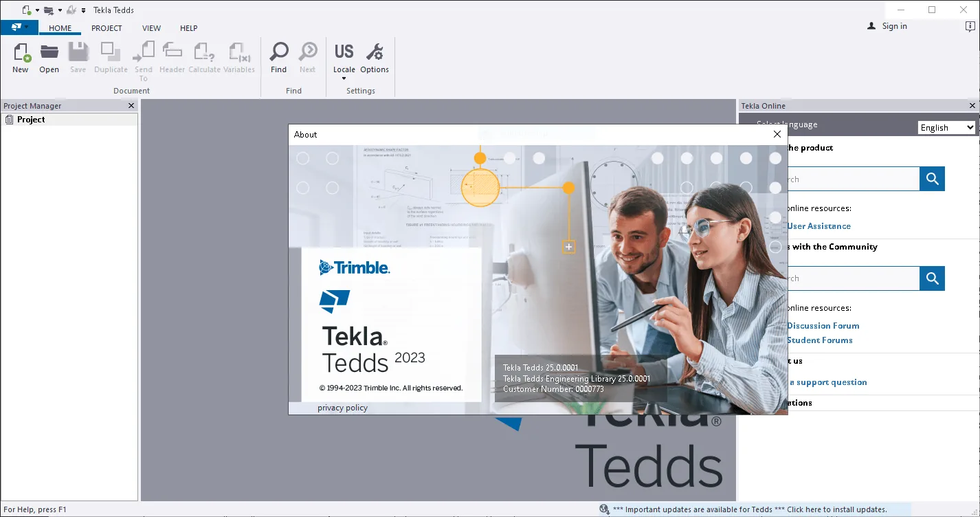
Task: Click the update notification icon in the status bar
Action: [604, 509]
